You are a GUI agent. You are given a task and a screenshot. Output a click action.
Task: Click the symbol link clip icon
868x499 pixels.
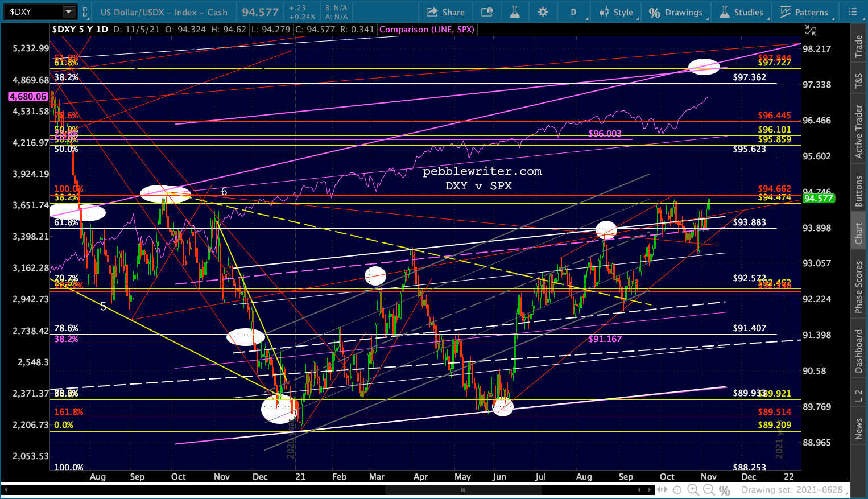[x=85, y=11]
